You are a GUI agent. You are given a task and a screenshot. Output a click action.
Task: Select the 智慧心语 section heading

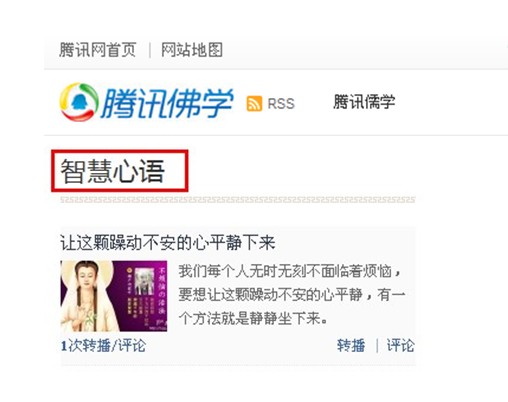pyautogui.click(x=113, y=171)
